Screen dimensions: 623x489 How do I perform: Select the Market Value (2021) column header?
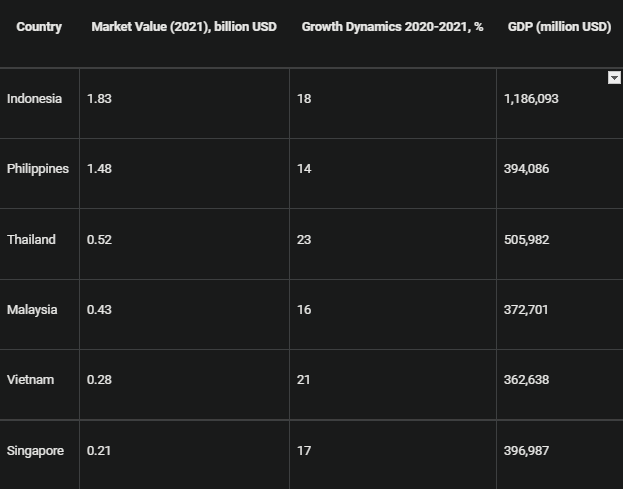pyautogui.click(x=184, y=27)
